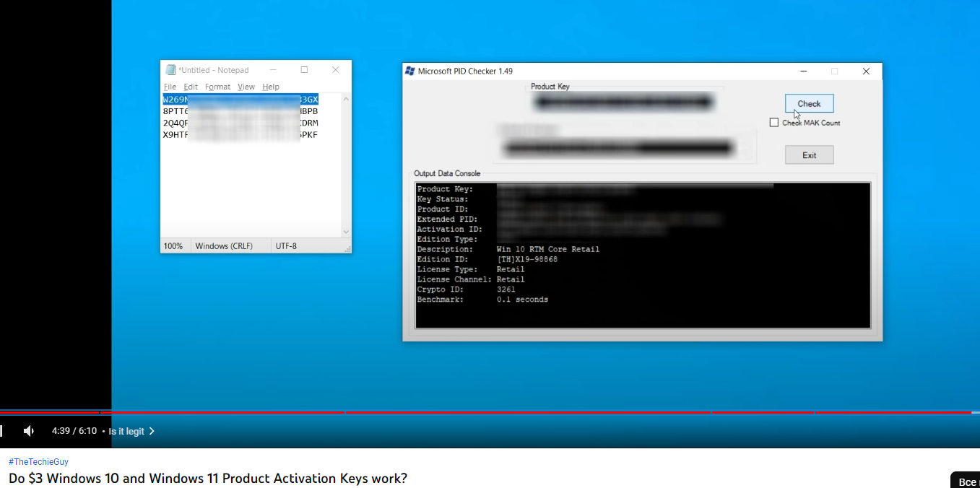This screenshot has height=488, width=980.
Task: Click the highlighted W269N key line in Notepad
Action: click(x=240, y=99)
